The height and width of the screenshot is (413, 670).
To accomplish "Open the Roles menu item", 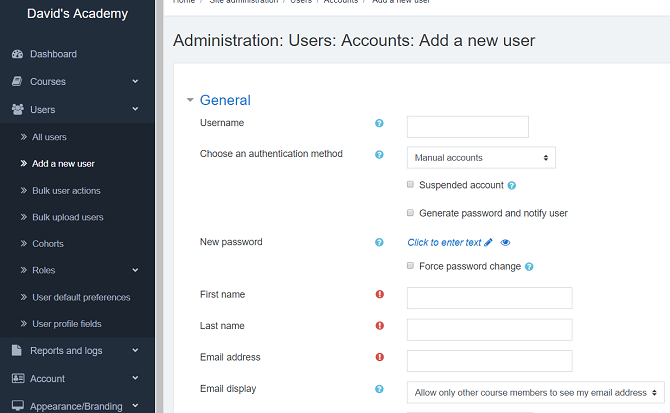I will [44, 270].
